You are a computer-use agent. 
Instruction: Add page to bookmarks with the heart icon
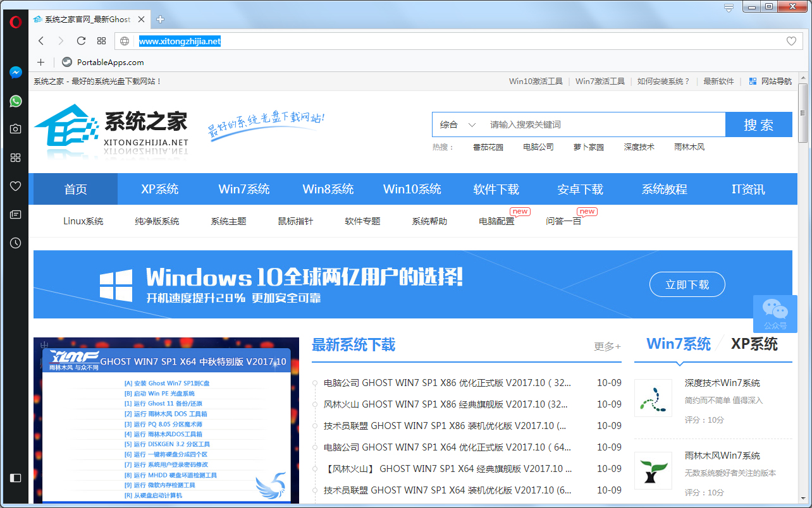point(791,41)
